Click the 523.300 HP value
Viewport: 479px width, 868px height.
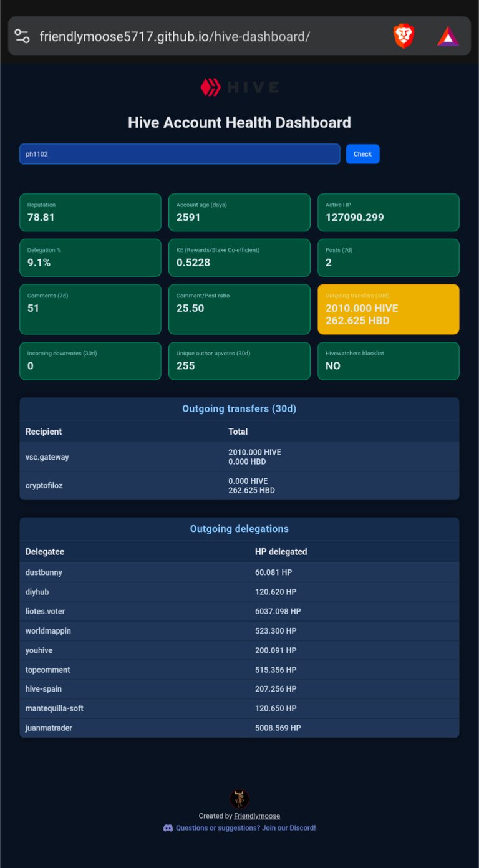pos(276,631)
